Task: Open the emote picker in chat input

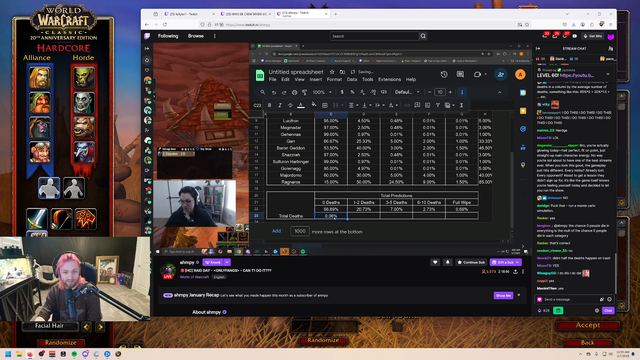Action: (x=609, y=299)
